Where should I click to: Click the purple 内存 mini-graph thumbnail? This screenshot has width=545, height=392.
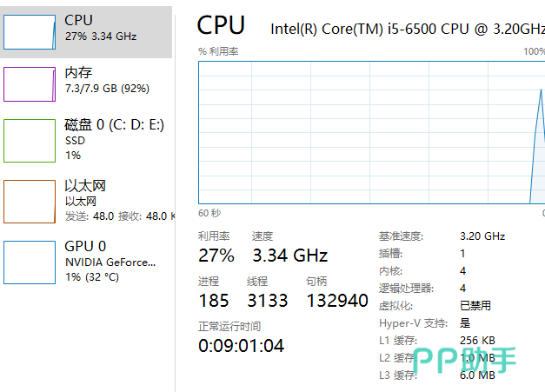point(30,84)
